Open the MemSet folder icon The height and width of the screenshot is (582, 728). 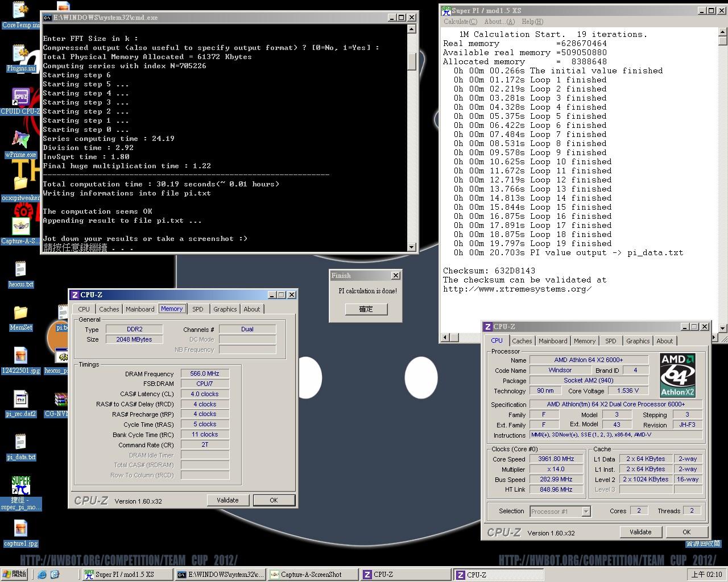click(20, 317)
